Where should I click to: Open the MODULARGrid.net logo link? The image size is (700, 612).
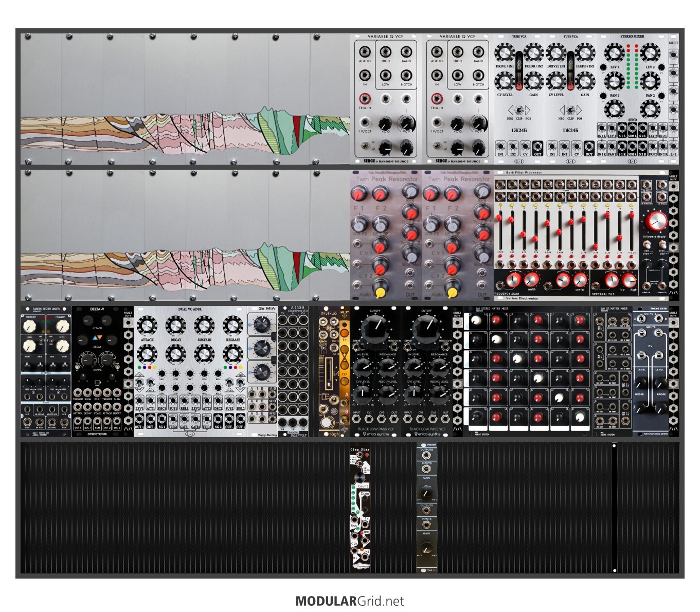click(x=350, y=601)
